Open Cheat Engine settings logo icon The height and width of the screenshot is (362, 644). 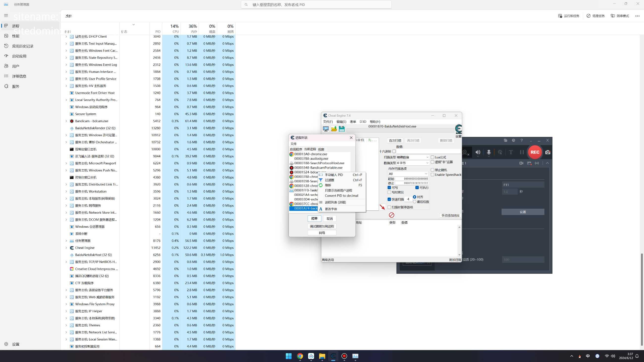pyautogui.click(x=458, y=129)
